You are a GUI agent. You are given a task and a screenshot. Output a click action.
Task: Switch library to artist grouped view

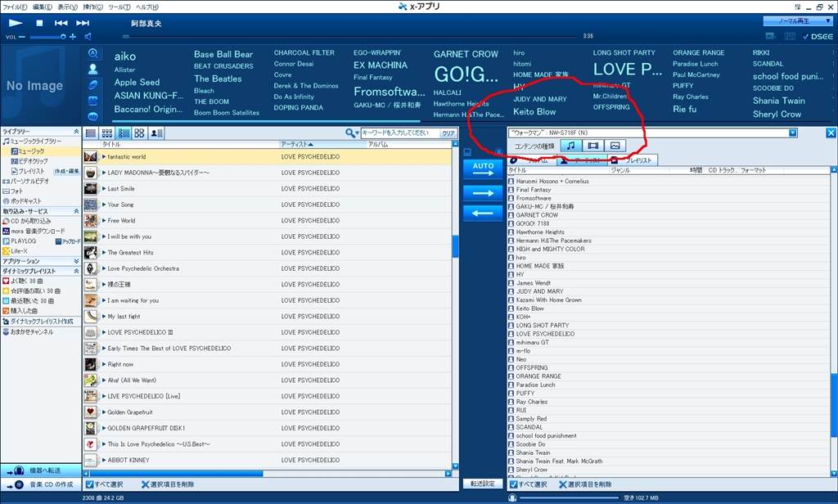click(156, 133)
